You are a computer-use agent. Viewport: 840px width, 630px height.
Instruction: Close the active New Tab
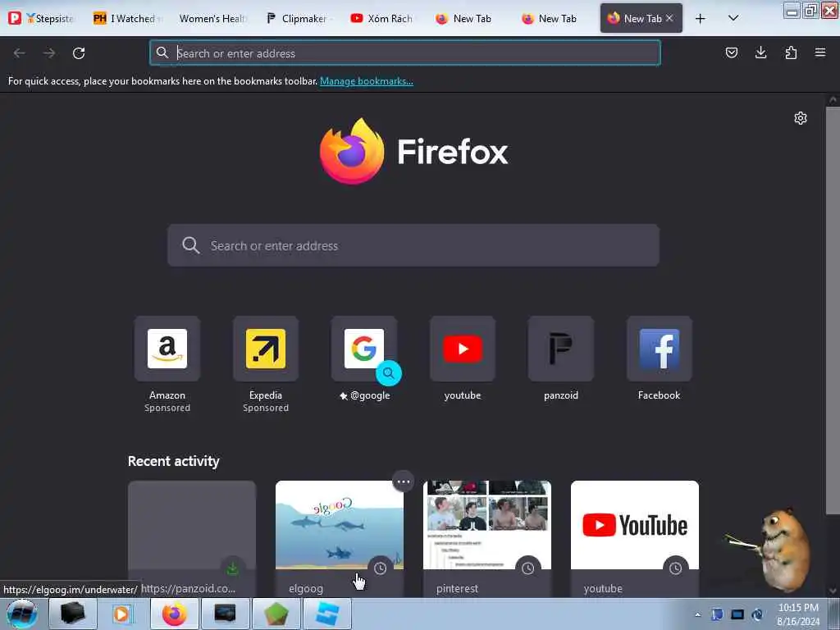click(669, 18)
